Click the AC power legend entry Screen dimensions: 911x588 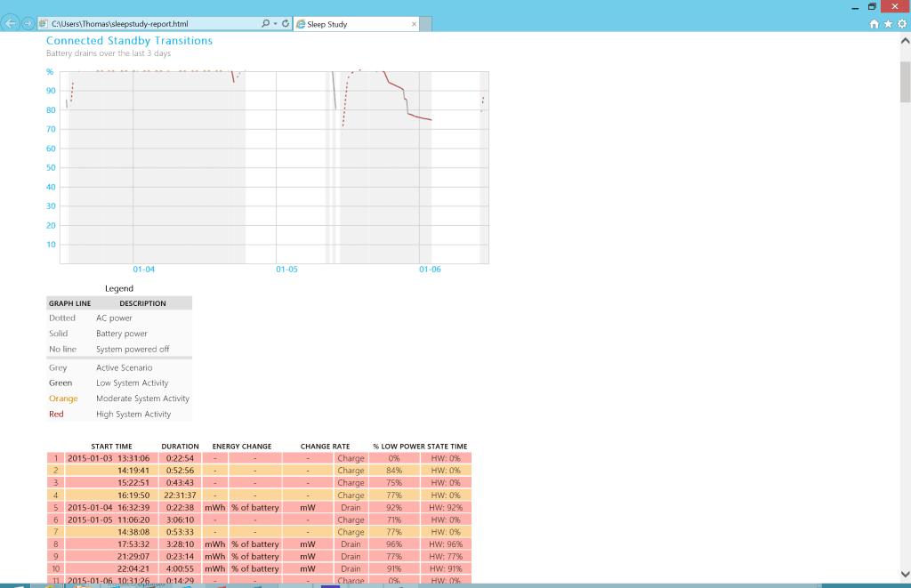(x=114, y=318)
